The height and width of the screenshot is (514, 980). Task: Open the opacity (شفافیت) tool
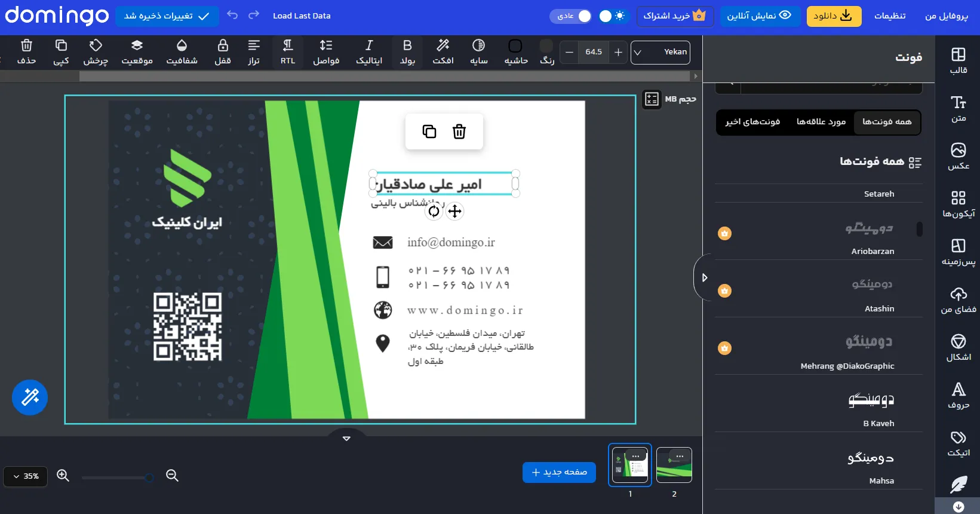coord(182,52)
